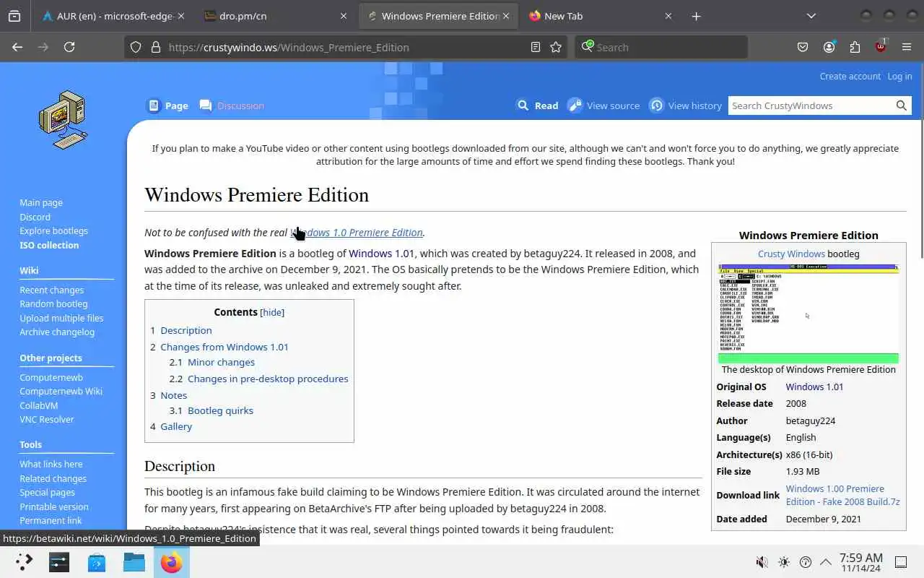Open Explore bootlegs sidebar link
The height and width of the screenshot is (578, 924).
coord(53,230)
